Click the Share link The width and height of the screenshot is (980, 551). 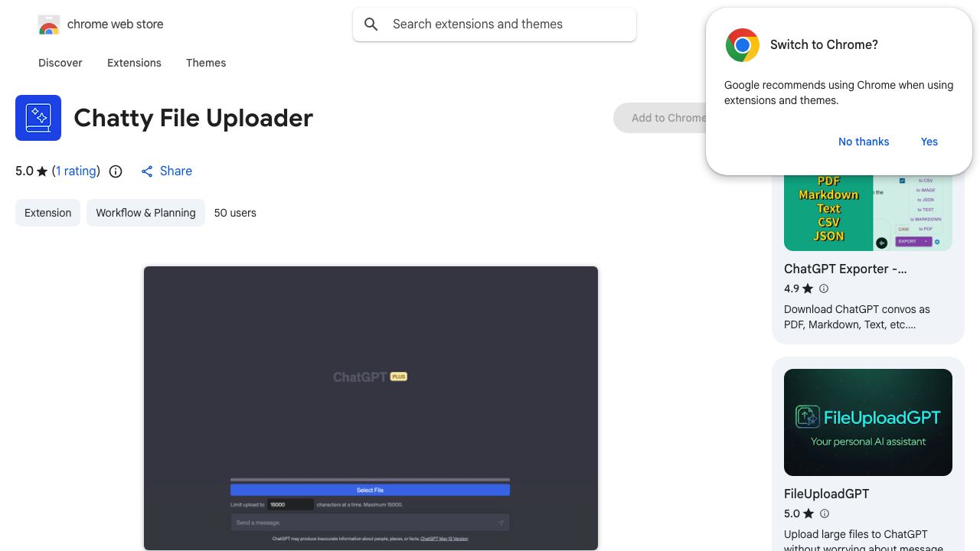click(x=166, y=171)
